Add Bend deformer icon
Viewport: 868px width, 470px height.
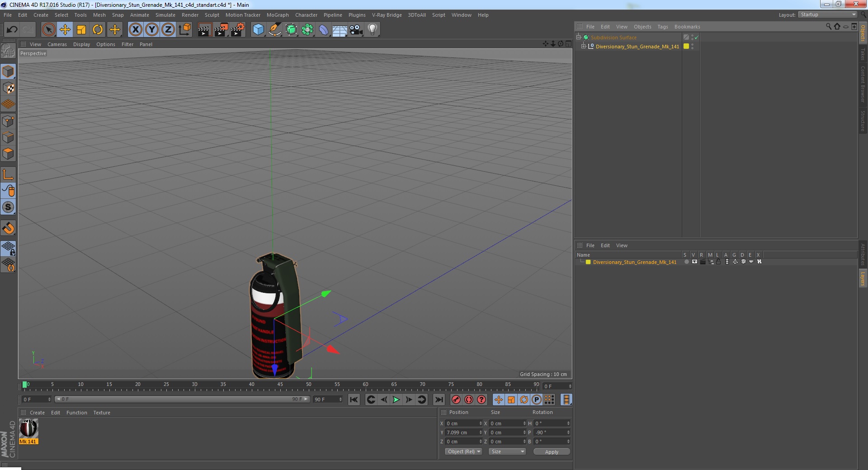point(324,30)
